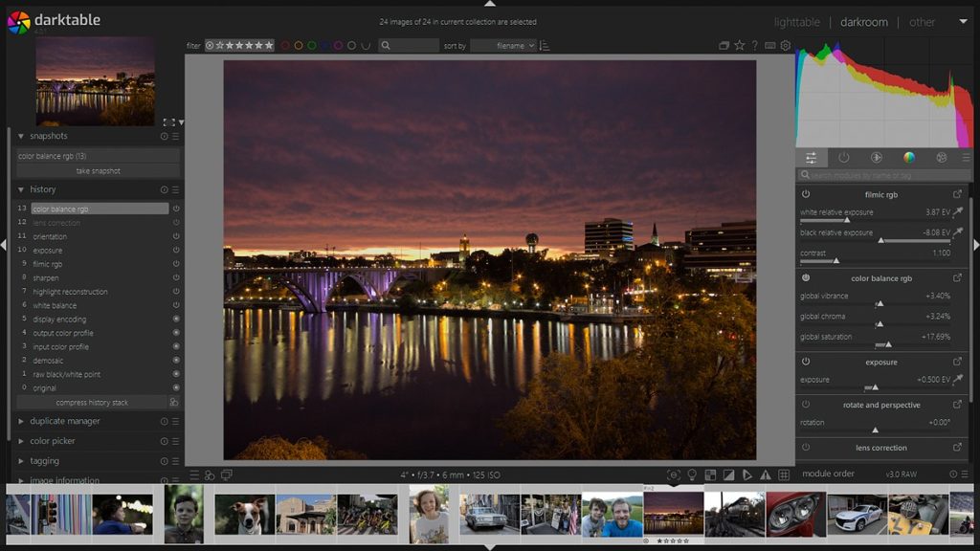Click the purple color label filter circle
The width and height of the screenshot is (980, 551).
pyautogui.click(x=337, y=45)
